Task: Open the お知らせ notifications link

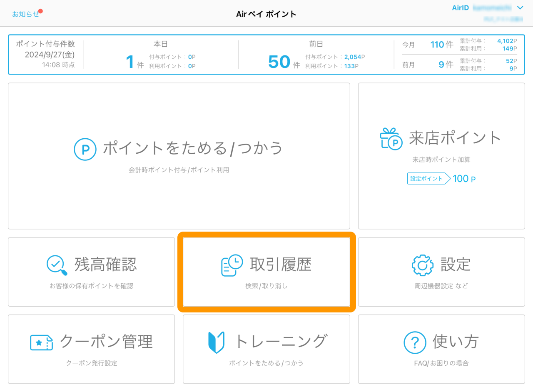Action: point(25,14)
